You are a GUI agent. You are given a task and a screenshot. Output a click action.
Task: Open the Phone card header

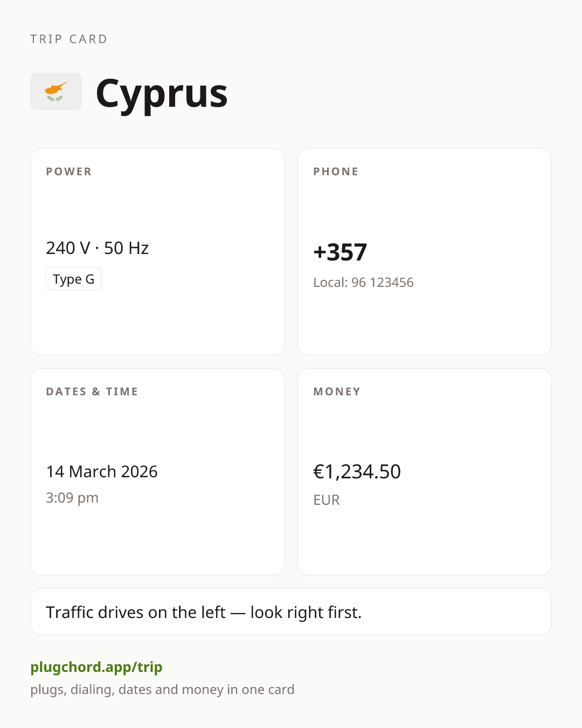336,171
